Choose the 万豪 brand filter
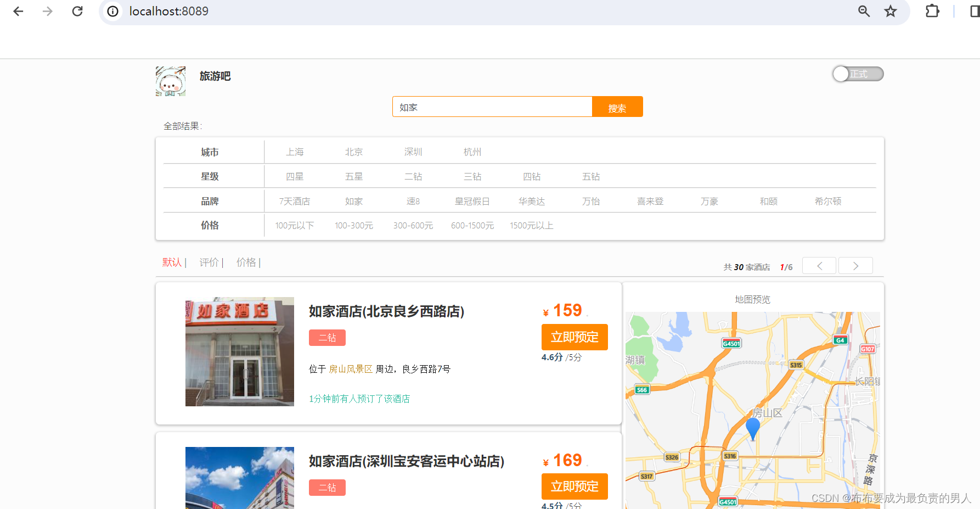This screenshot has width=980, height=509. point(709,202)
